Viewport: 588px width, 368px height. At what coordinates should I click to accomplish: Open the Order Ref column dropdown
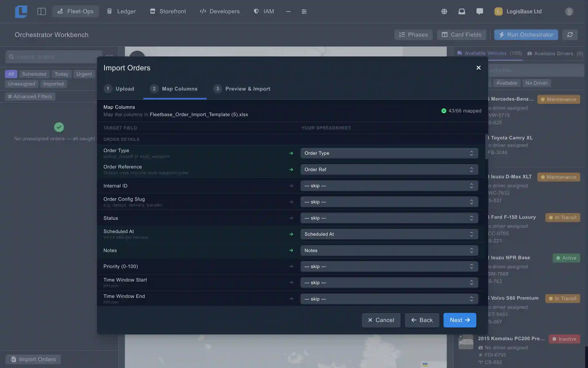pyautogui.click(x=389, y=170)
